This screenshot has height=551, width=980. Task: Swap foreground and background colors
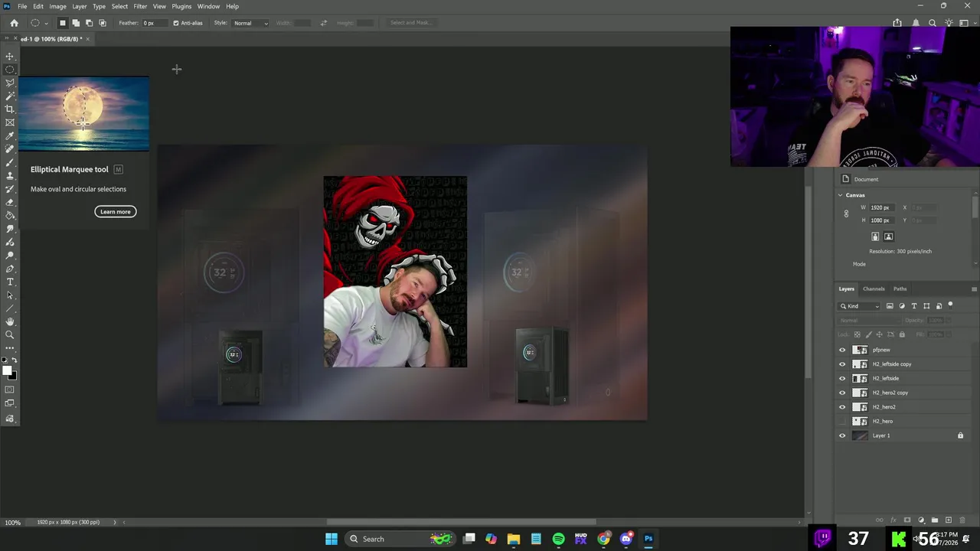pyautogui.click(x=14, y=360)
